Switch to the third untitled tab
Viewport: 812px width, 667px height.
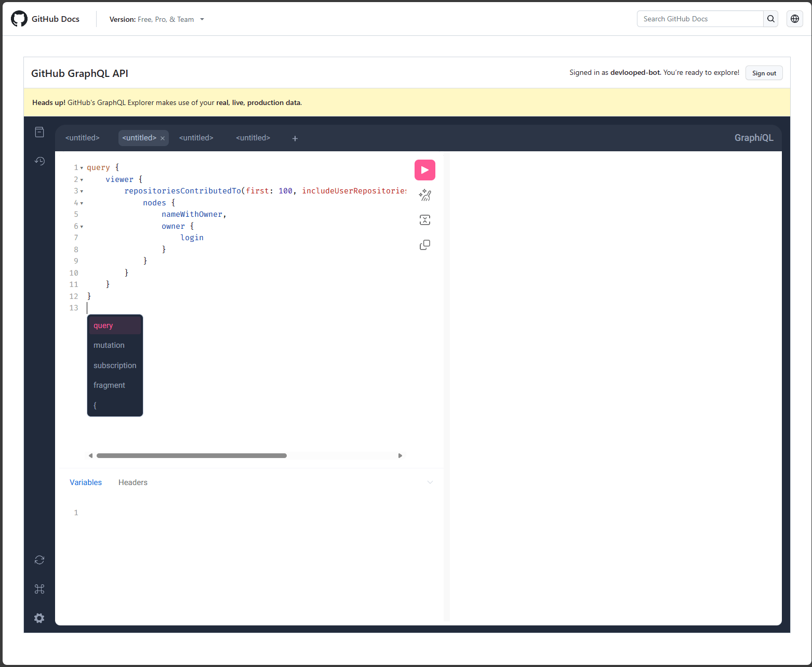coord(196,138)
